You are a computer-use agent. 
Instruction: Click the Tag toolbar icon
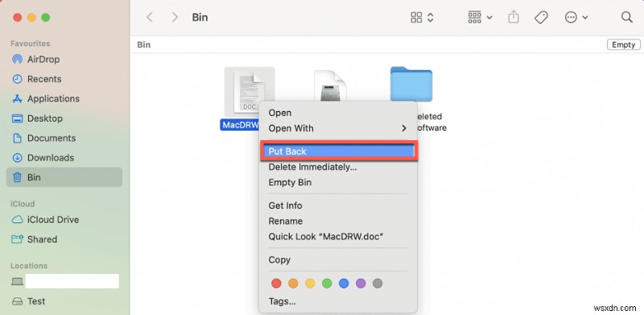pos(541,17)
